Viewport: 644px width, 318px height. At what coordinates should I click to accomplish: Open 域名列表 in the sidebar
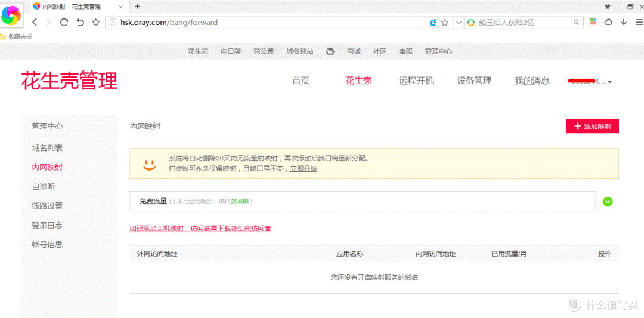47,148
